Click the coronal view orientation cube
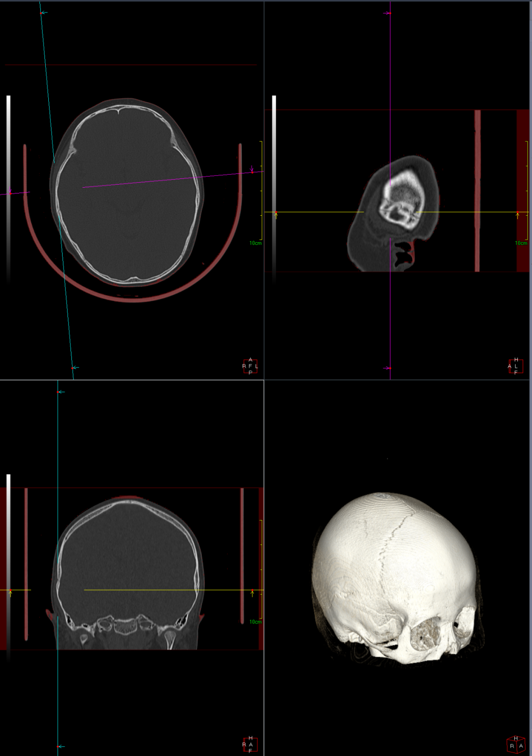 (250, 744)
